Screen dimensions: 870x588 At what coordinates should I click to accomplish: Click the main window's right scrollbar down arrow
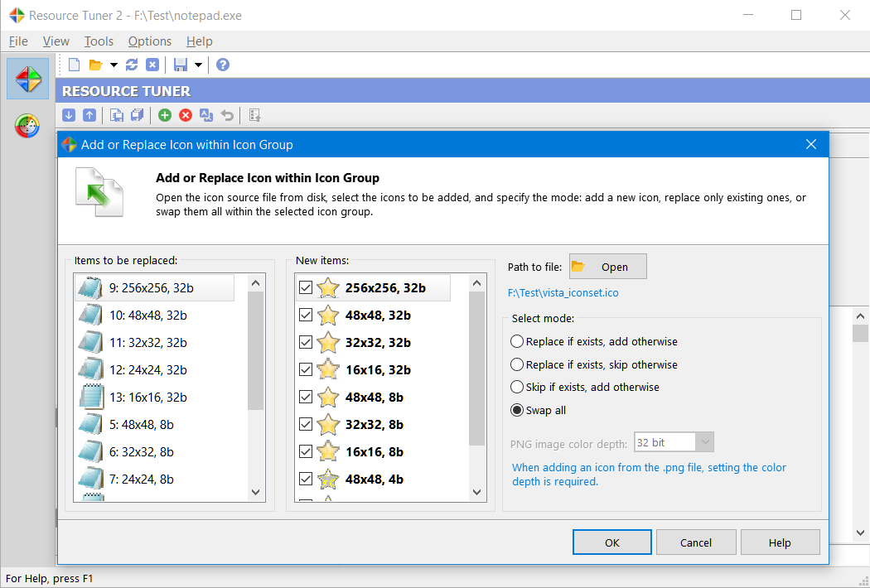pos(861,533)
